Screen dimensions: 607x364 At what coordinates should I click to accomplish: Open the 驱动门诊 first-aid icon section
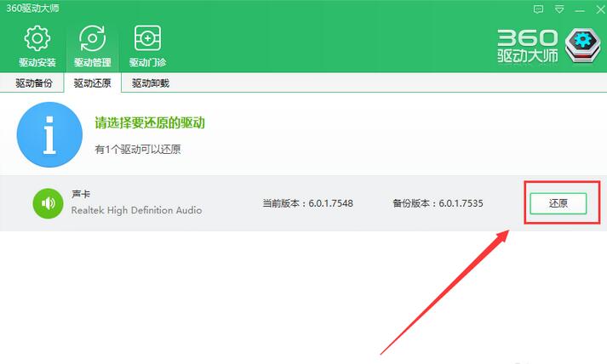pyautogui.click(x=147, y=46)
